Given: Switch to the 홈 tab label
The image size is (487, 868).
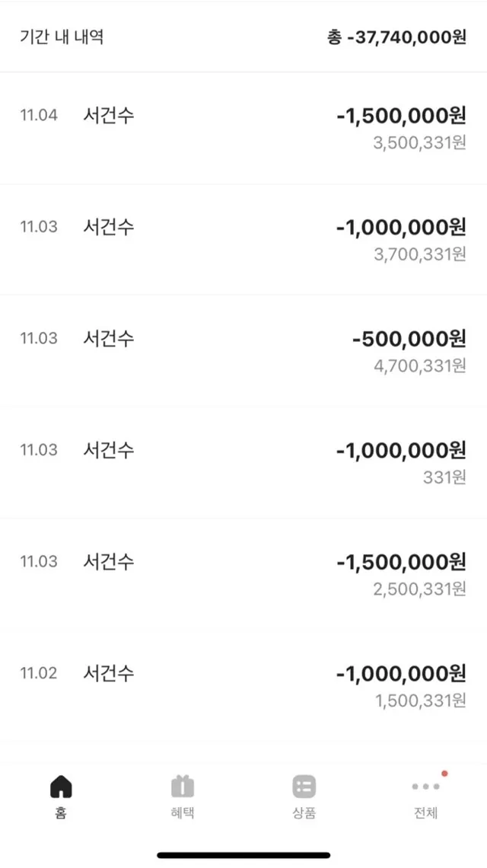Looking at the screenshot, I should (x=61, y=812).
